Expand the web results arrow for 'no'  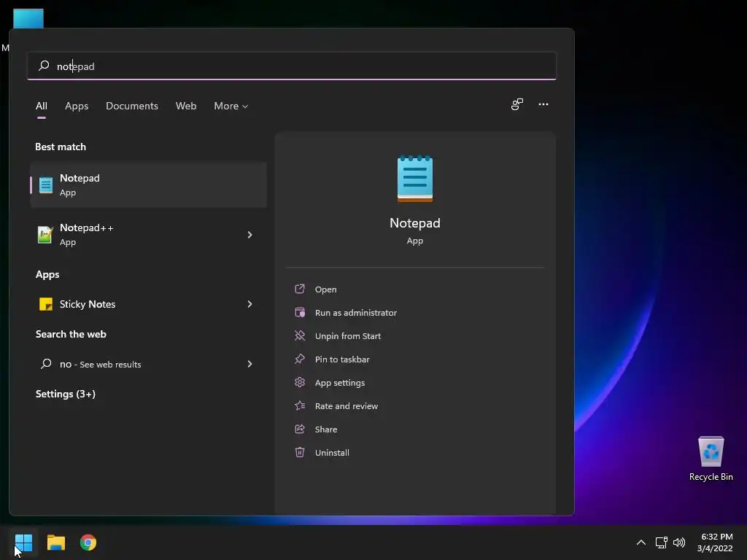click(x=249, y=364)
